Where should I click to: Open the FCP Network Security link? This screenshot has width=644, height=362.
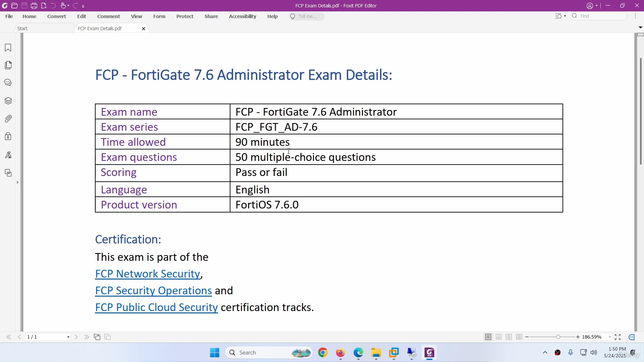148,274
